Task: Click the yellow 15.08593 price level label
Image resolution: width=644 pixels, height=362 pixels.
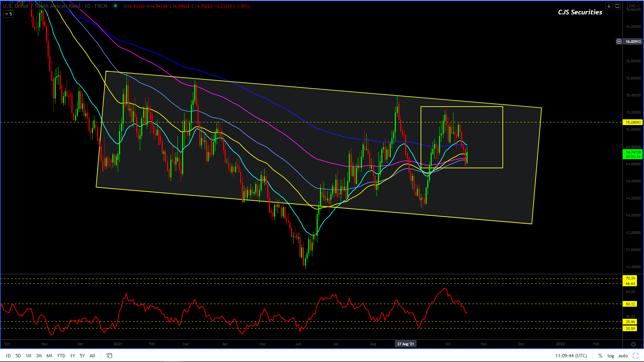Action: coord(633,122)
